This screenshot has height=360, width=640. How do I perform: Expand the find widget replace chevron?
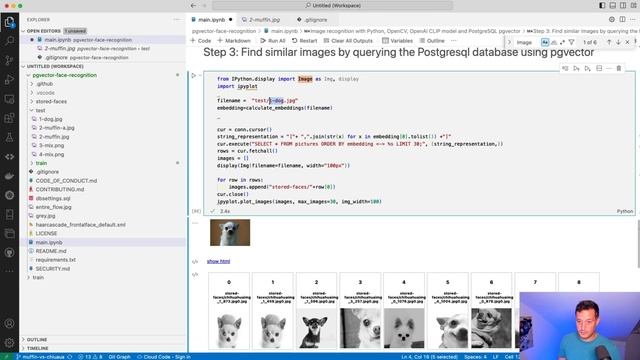point(509,42)
